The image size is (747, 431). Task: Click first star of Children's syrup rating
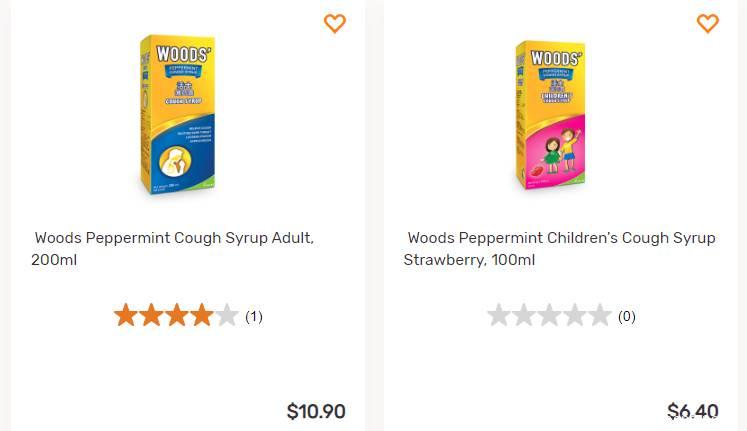tap(498, 316)
